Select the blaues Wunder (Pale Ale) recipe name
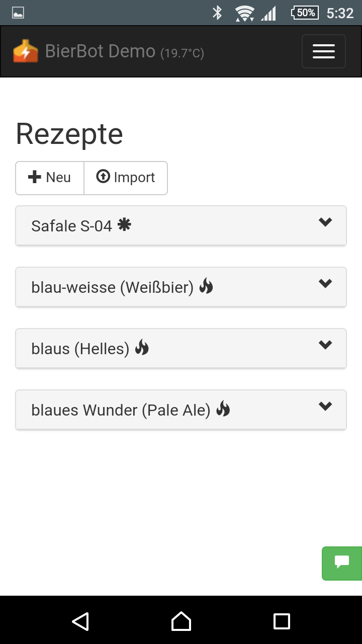Viewport: 362px width, 644px height. pos(121,410)
